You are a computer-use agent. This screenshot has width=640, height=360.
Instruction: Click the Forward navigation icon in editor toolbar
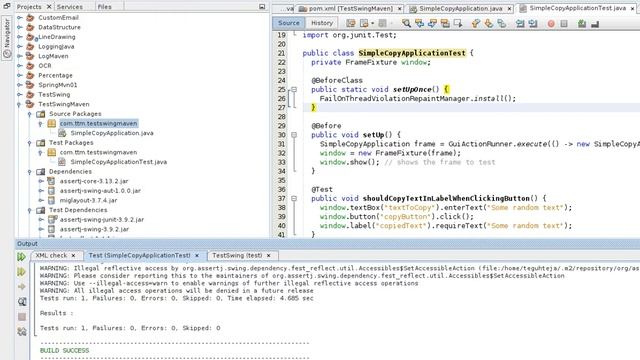coord(382,23)
